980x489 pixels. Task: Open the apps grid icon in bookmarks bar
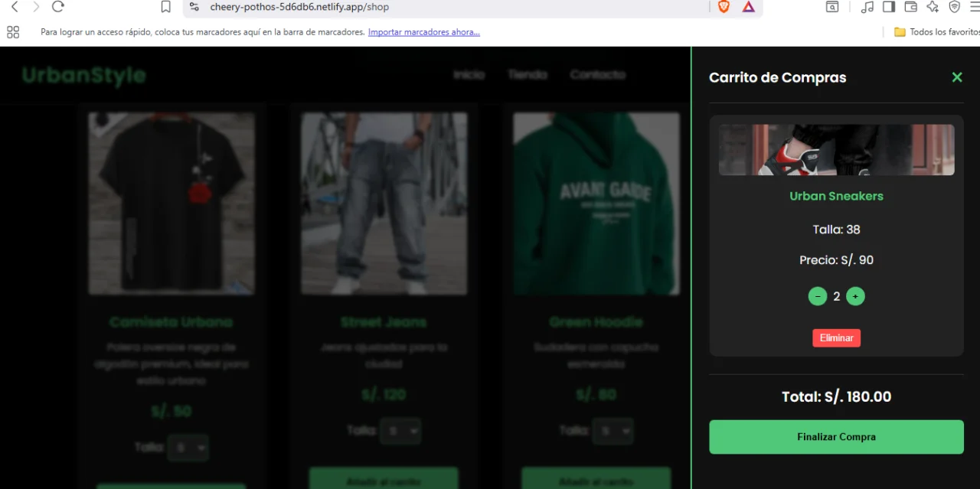click(12, 32)
